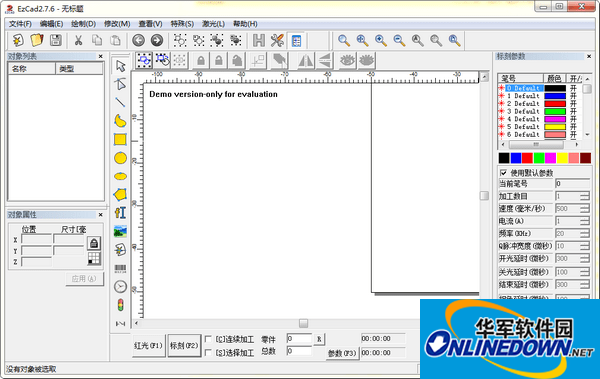Select the bitmap image tool
The image size is (600, 379).
coord(120,231)
